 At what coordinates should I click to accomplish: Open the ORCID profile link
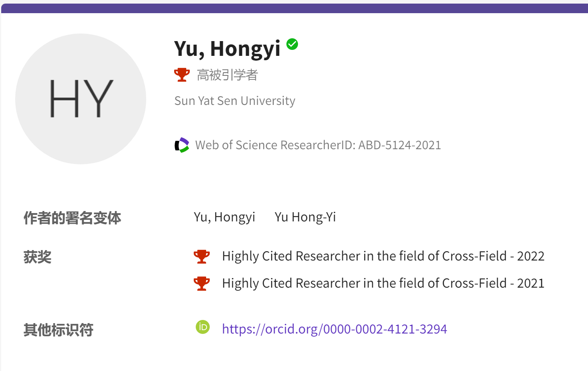(x=334, y=329)
